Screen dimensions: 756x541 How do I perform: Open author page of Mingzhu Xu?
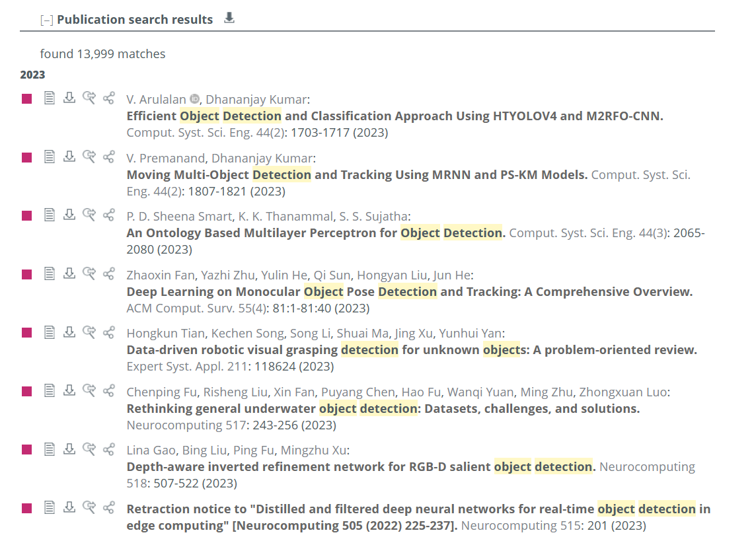pos(313,451)
